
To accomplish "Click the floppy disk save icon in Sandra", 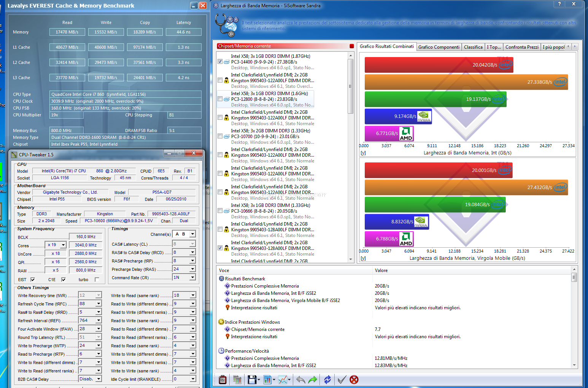I will pos(252,379).
